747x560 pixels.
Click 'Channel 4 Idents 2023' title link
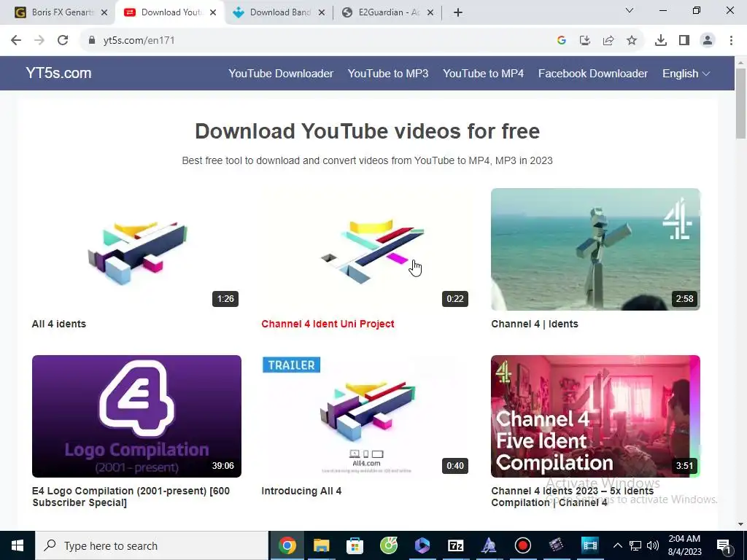pyautogui.click(x=573, y=497)
